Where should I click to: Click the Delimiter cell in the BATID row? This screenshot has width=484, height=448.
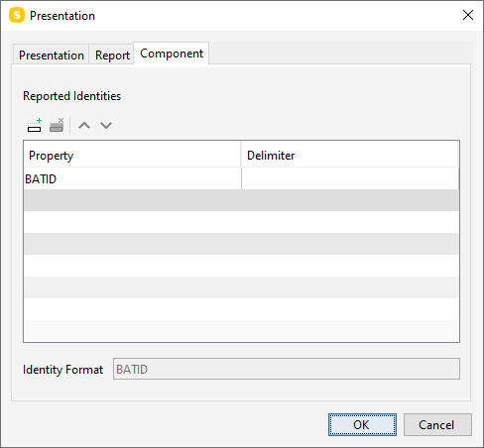tap(350, 178)
